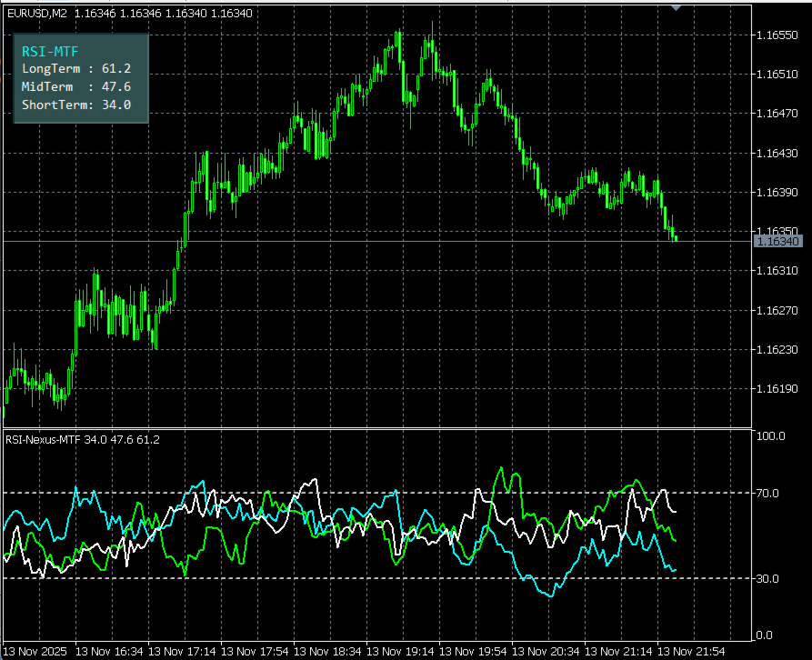Open the chart quick-navigation dropdown arrow
The height and width of the screenshot is (660, 812).
point(675,8)
